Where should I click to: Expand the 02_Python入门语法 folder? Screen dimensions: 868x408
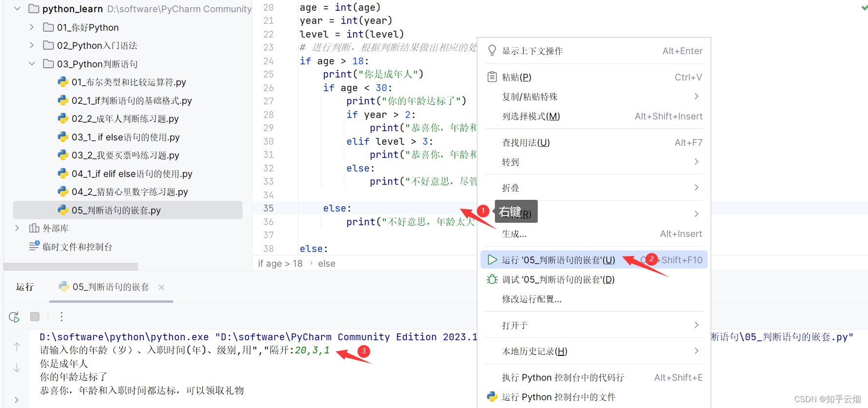click(x=32, y=45)
